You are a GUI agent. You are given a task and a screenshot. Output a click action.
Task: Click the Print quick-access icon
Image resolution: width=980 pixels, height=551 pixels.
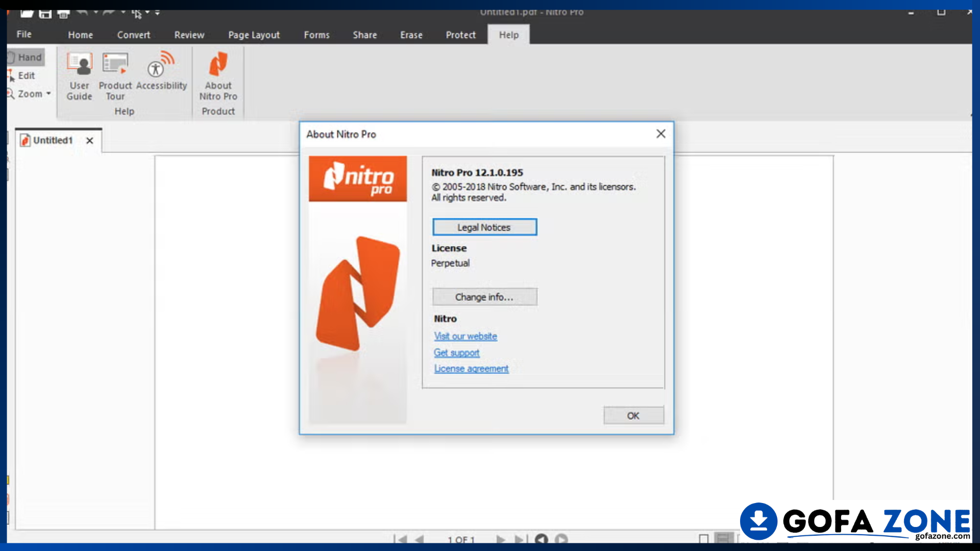pyautogui.click(x=63, y=13)
